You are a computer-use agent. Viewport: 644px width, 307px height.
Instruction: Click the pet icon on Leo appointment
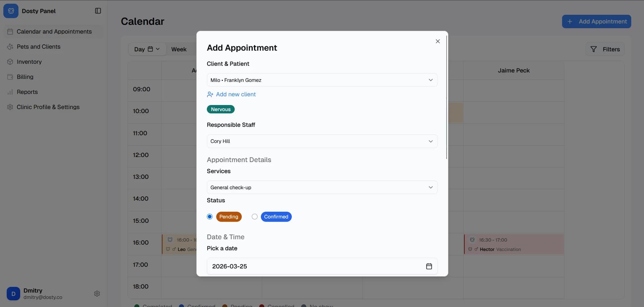click(170, 240)
